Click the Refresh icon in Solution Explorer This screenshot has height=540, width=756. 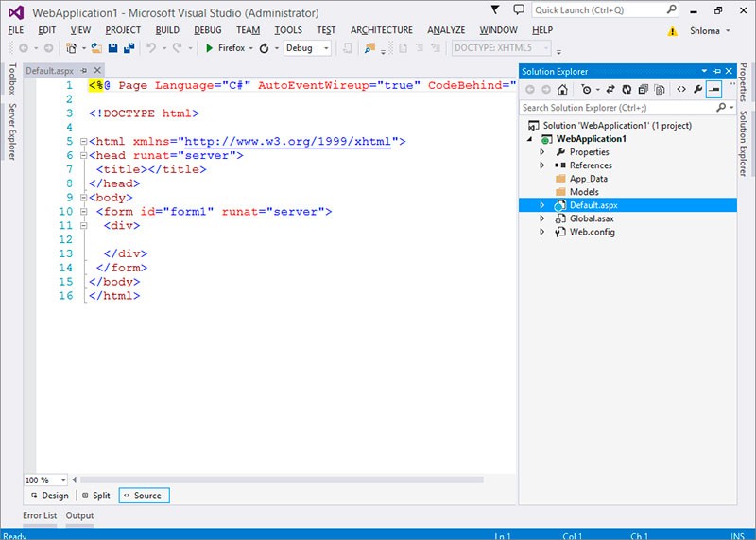coord(627,89)
